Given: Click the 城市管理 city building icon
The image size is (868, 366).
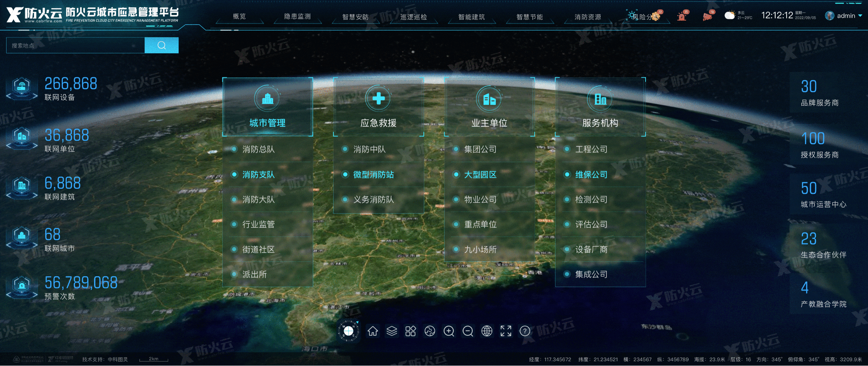Looking at the screenshot, I should coord(268,98).
